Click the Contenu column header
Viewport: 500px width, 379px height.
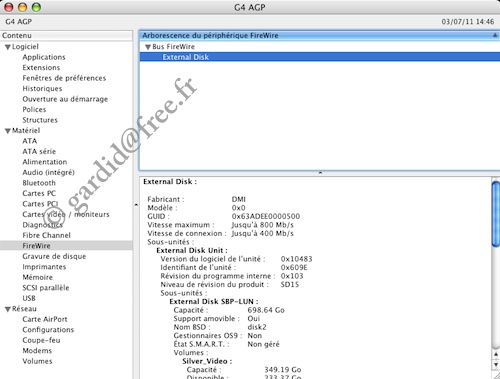point(66,35)
